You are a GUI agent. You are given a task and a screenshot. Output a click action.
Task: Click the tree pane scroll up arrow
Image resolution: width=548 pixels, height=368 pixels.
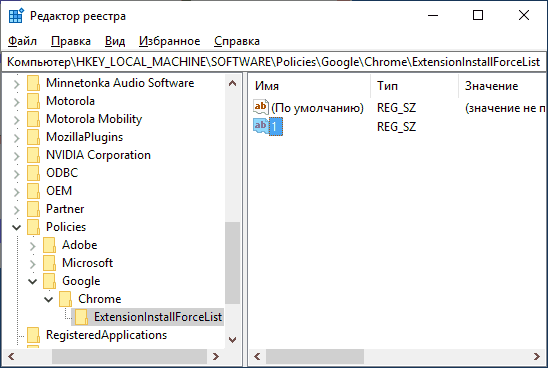point(232,83)
